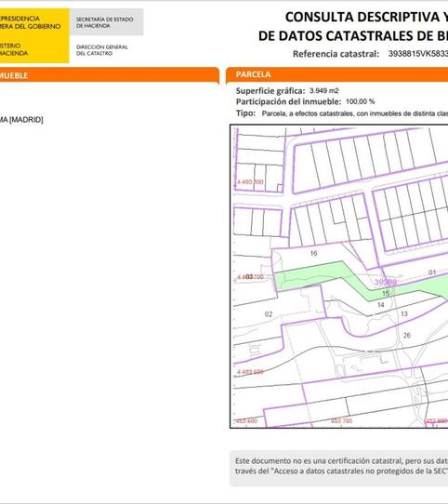Click the text 'Parcela, a efectos catastrales'
448x504 pixels.
308,113
